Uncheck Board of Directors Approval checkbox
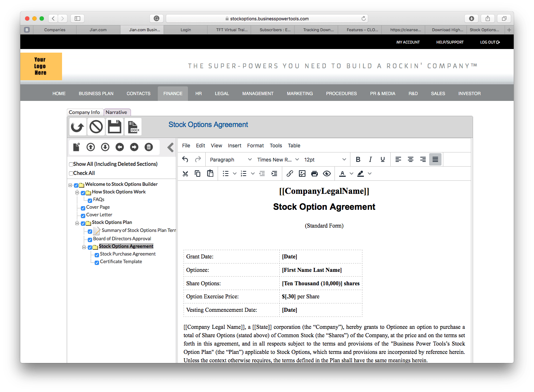This screenshot has width=534, height=392. pyautogui.click(x=90, y=240)
